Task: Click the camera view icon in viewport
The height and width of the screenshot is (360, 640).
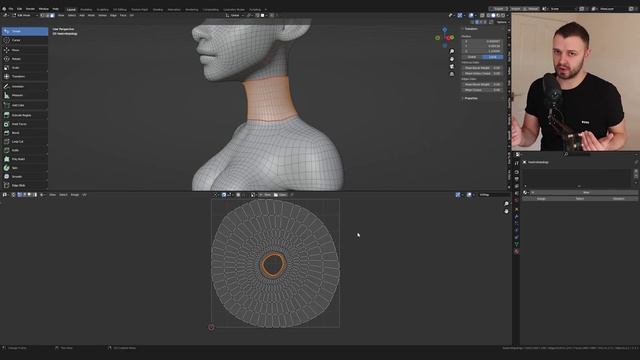Action: [x=452, y=67]
